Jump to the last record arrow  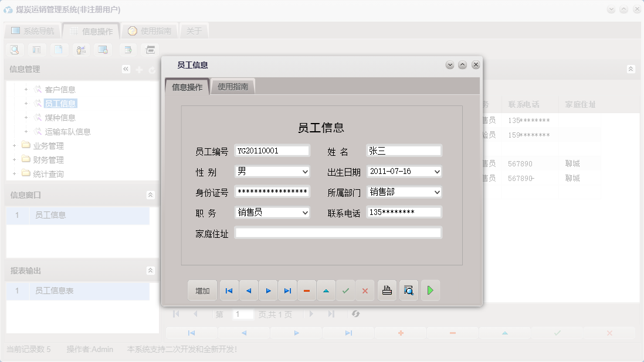click(286, 290)
